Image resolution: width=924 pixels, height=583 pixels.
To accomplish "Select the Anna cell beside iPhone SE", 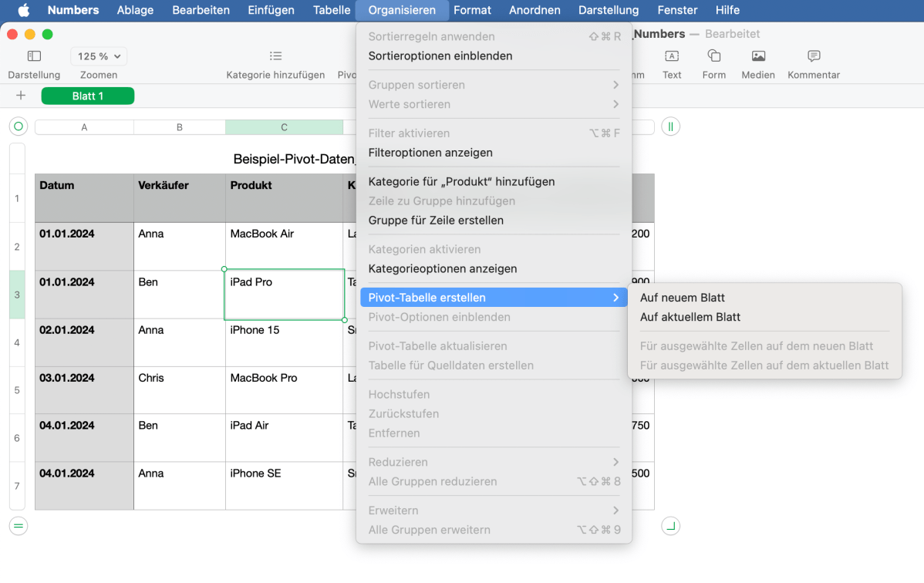I will pos(180,486).
